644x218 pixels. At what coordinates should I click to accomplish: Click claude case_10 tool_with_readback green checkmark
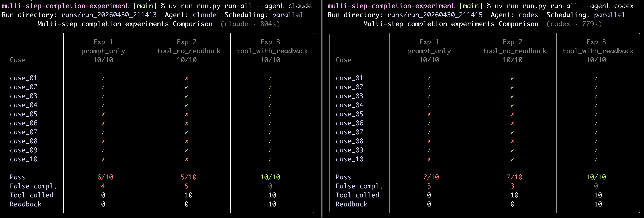[x=270, y=159]
